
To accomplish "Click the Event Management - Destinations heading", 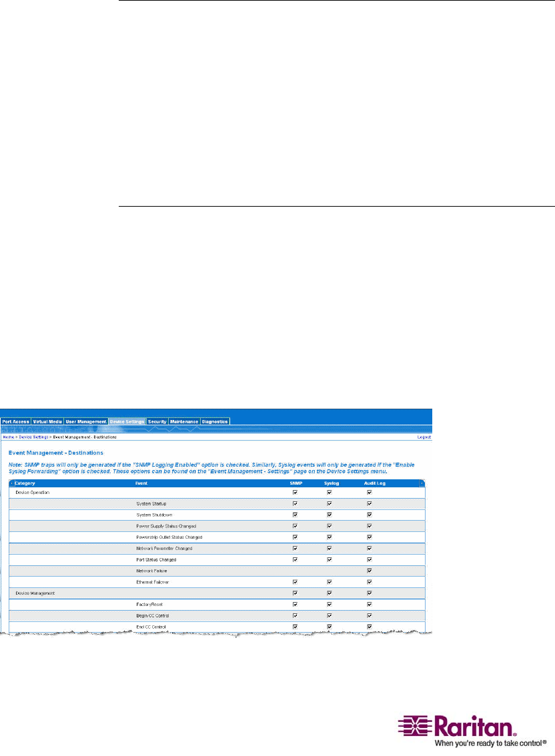I will point(56,453).
